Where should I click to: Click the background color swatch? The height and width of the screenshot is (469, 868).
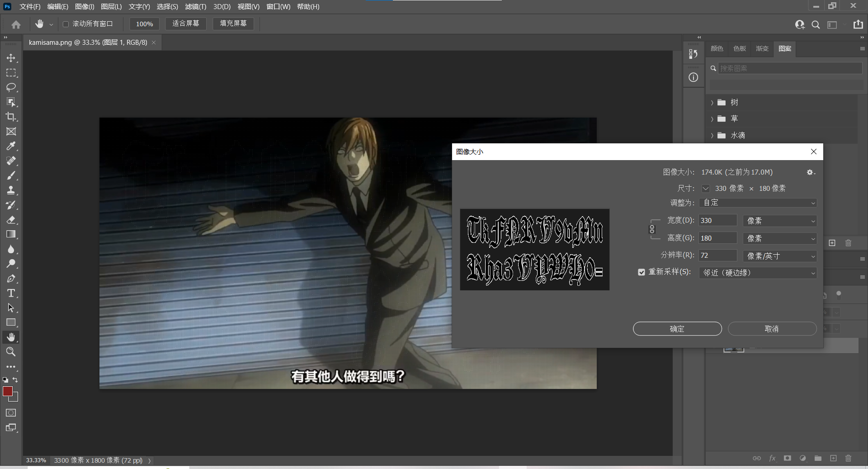15,398
